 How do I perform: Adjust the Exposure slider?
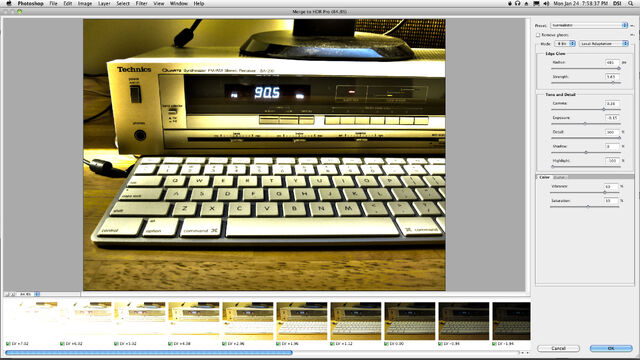click(585, 124)
